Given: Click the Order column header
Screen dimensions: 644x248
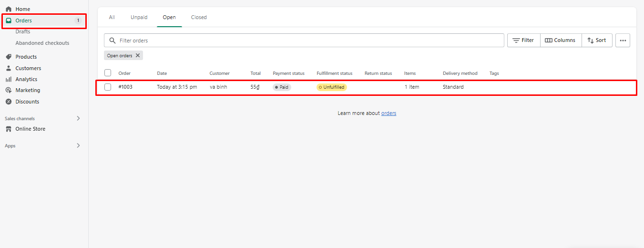Looking at the screenshot, I should tap(124, 73).
